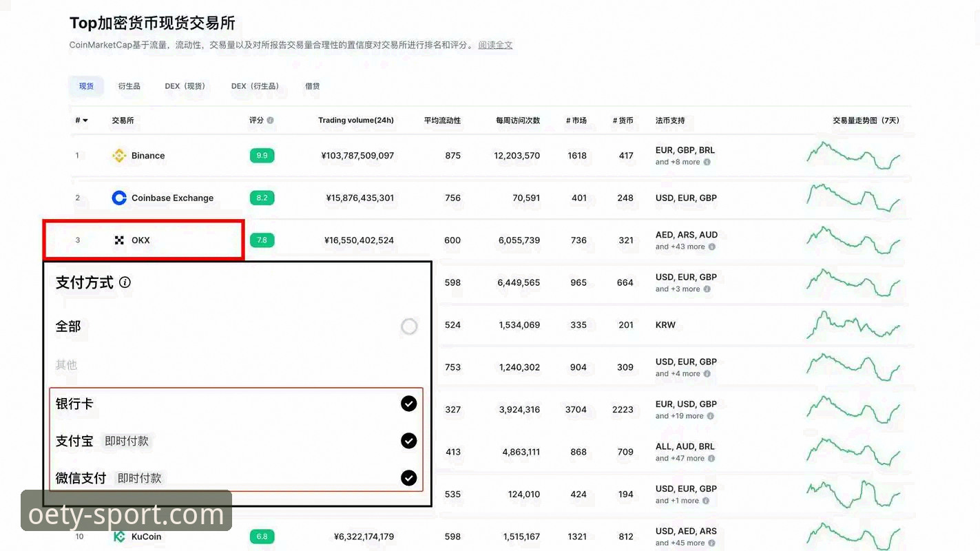Click weekly visits value 12,203,570
Image resolution: width=980 pixels, height=551 pixels.
tap(517, 156)
